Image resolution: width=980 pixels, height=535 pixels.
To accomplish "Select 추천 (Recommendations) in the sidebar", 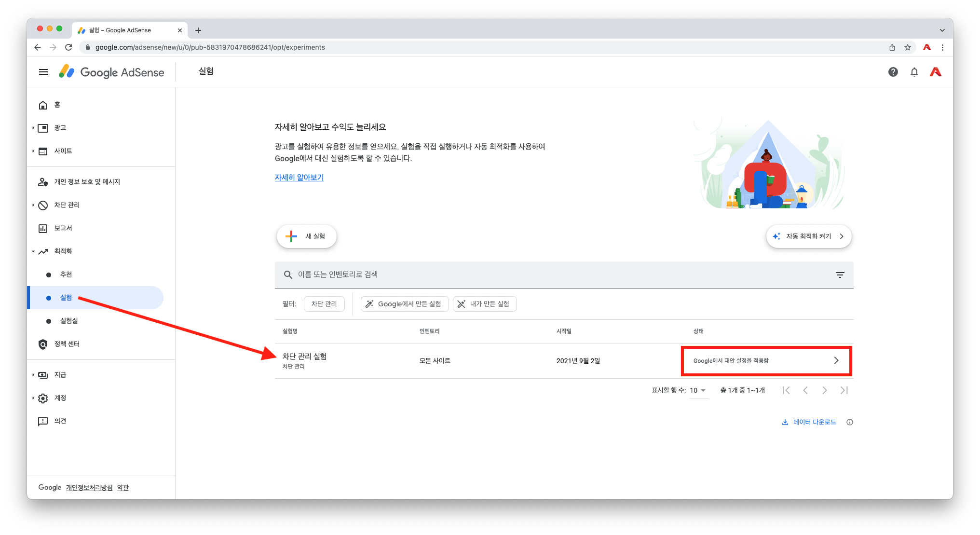I will click(x=66, y=274).
